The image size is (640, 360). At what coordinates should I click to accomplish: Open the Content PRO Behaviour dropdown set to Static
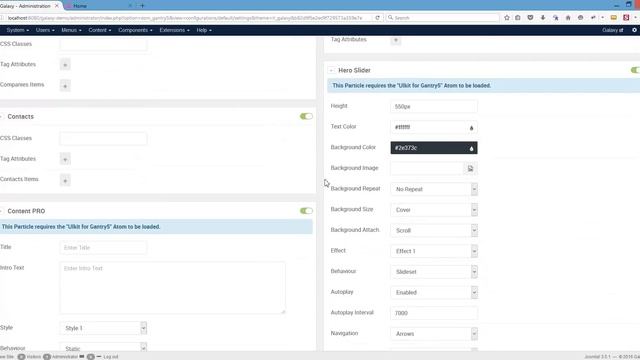coord(103,348)
